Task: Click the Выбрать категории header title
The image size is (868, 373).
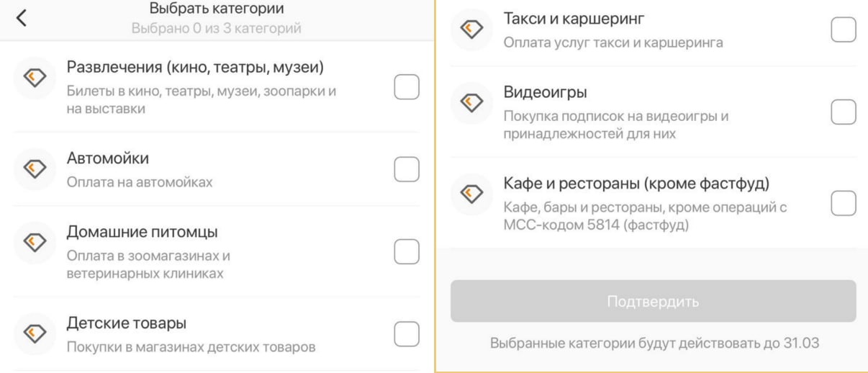Action: (x=217, y=9)
